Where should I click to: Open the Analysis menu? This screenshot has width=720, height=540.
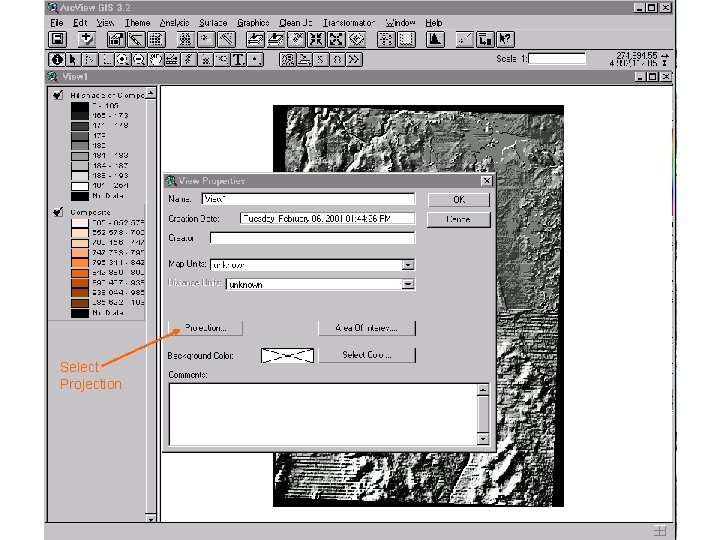(x=174, y=22)
